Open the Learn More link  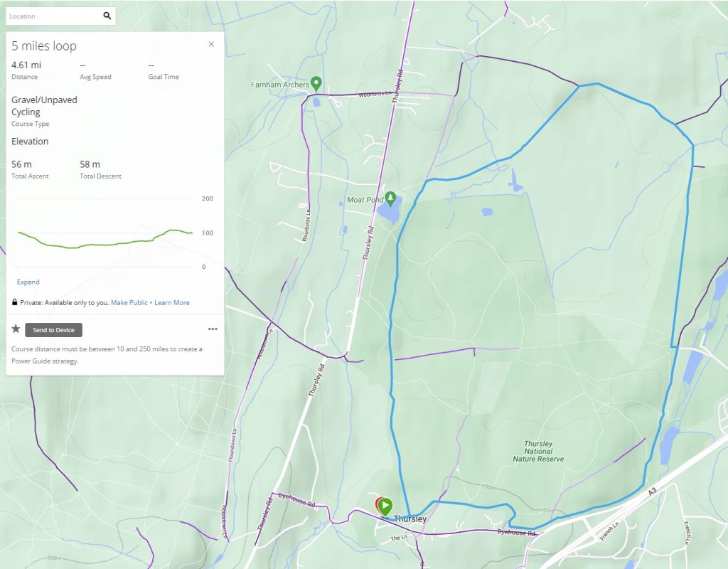[172, 303]
